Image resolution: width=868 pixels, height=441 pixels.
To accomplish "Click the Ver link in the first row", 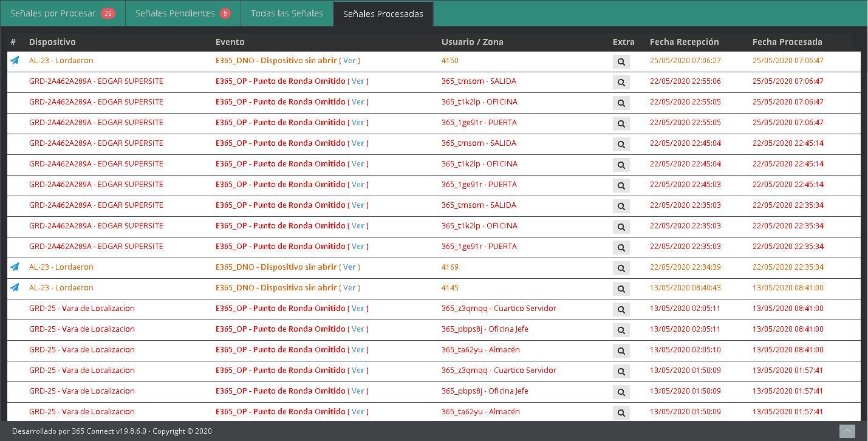I will (x=349, y=61).
